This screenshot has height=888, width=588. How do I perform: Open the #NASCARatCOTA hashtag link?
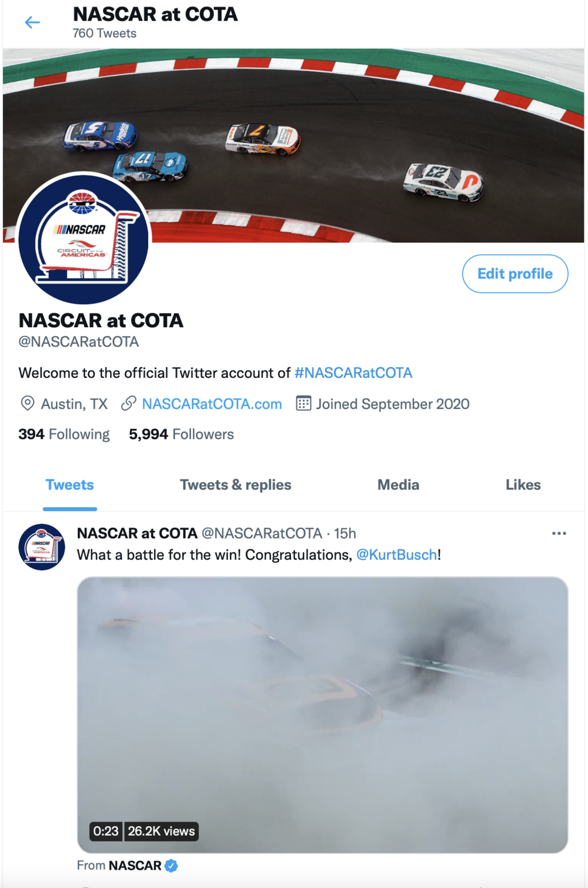[x=353, y=373]
